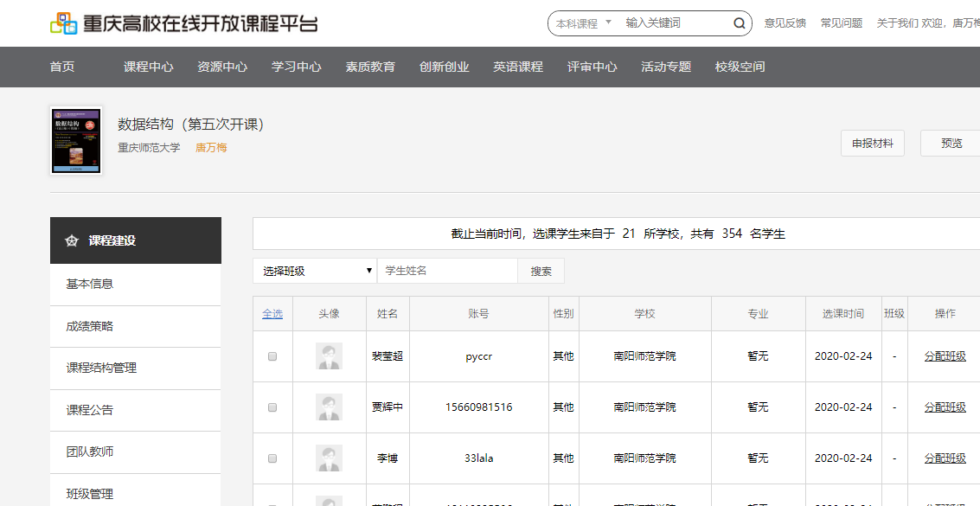Click the search magnifier icon

[740, 23]
